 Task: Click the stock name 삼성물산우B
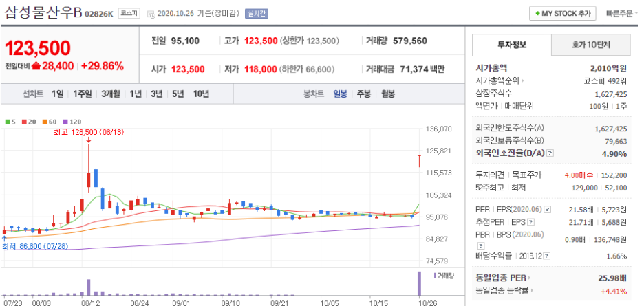43,12
